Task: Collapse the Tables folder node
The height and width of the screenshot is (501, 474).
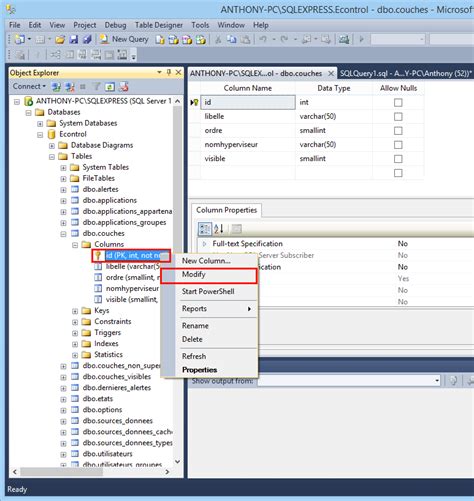Action: (52, 157)
